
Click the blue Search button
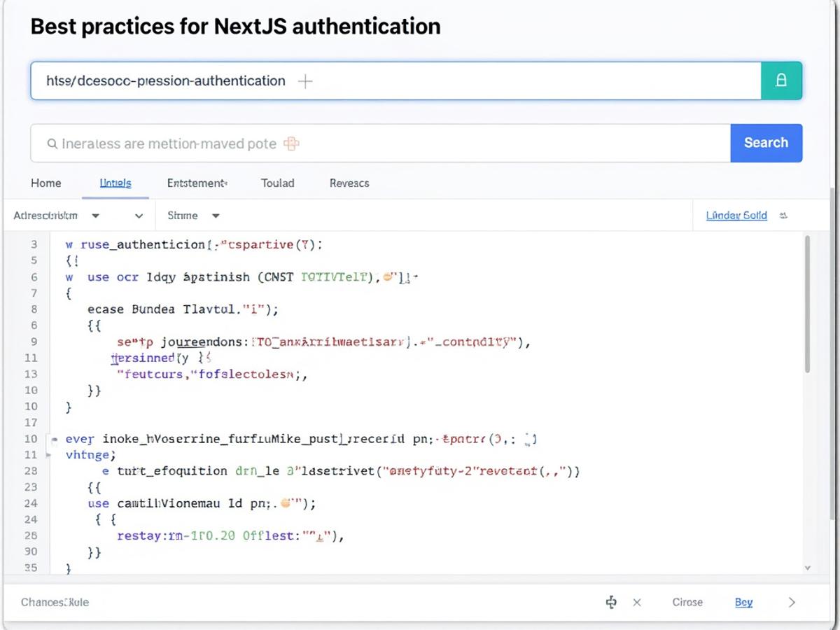[x=766, y=143]
